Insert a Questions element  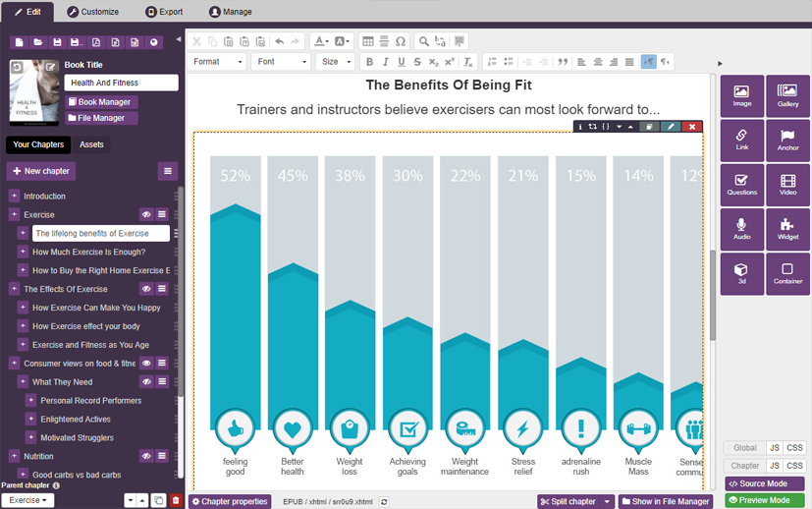[741, 185]
